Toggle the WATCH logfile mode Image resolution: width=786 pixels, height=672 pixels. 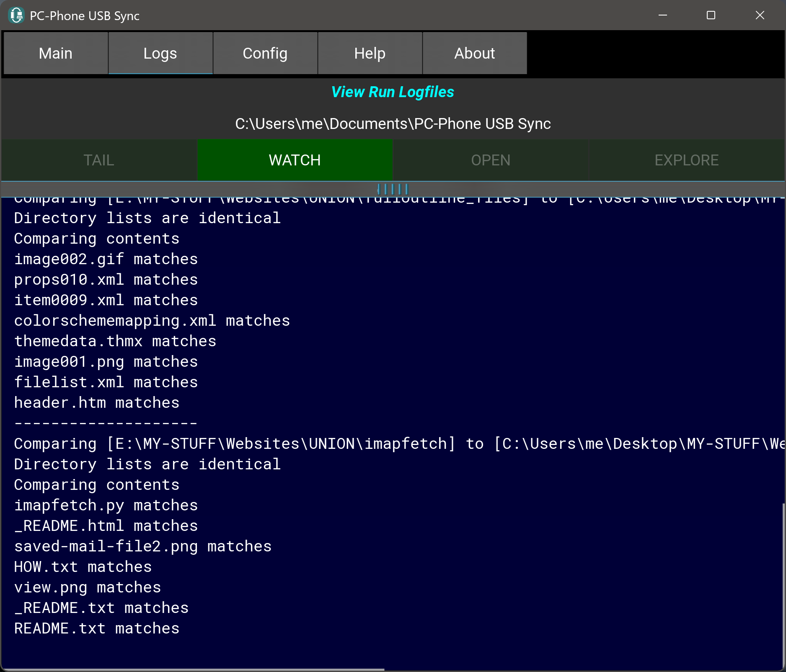295,160
